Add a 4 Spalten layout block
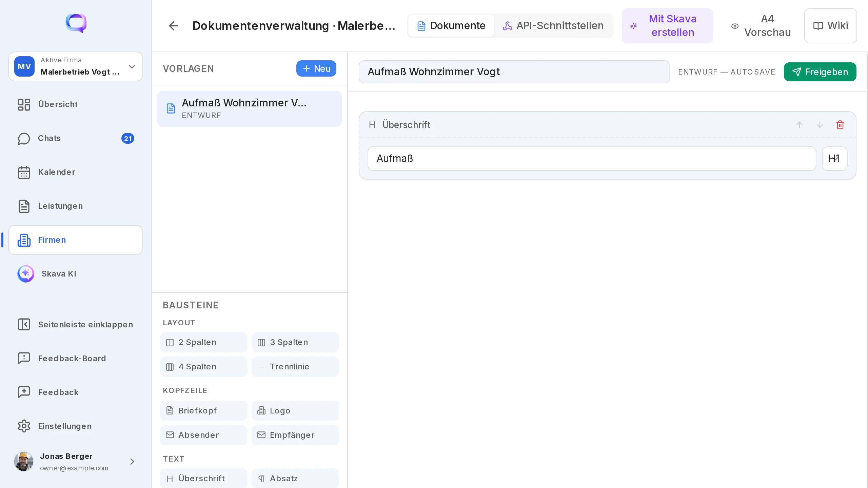The height and width of the screenshot is (488, 868). tap(203, 367)
